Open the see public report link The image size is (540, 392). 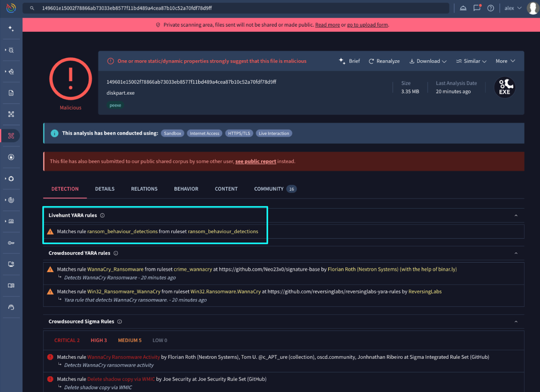[x=256, y=161]
